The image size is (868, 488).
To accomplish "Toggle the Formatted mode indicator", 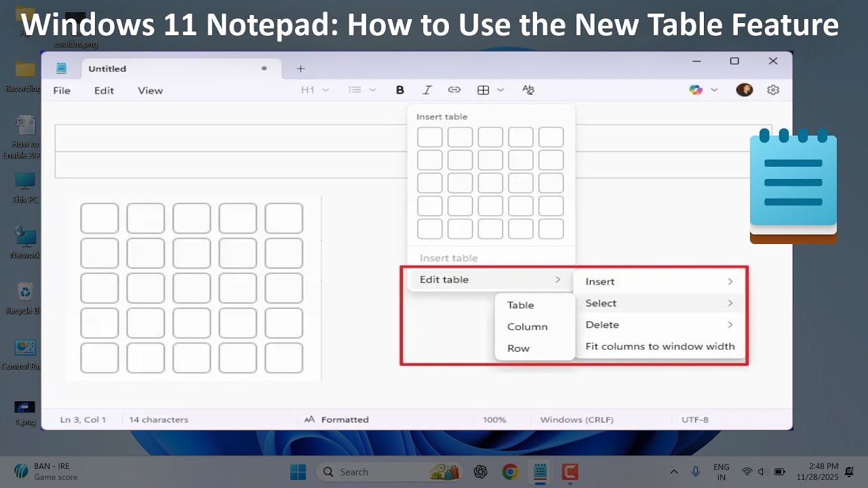I will click(x=336, y=420).
